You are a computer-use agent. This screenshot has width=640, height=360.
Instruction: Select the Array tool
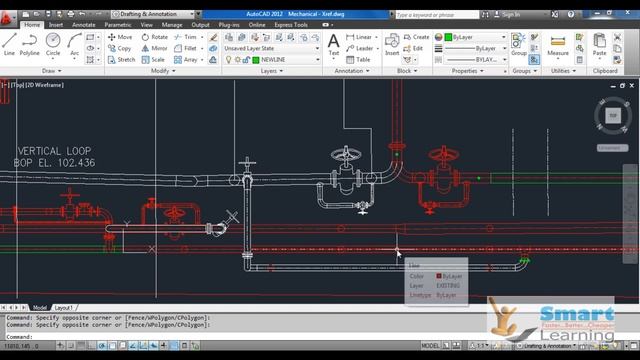(x=186, y=60)
